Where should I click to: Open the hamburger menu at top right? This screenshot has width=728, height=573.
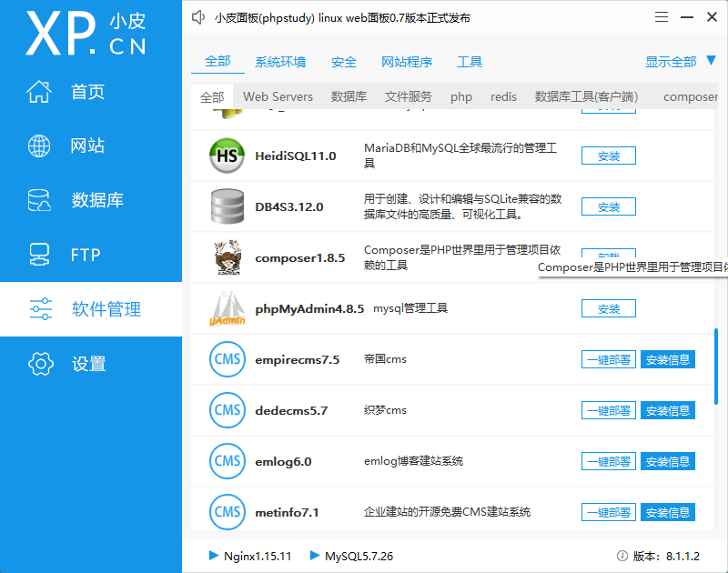pyautogui.click(x=661, y=16)
